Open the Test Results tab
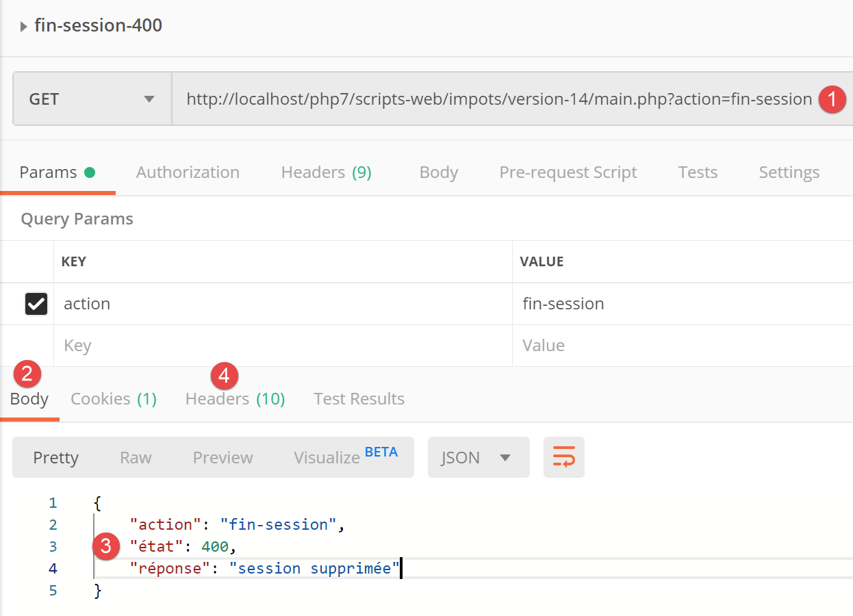The height and width of the screenshot is (616, 853). click(359, 399)
